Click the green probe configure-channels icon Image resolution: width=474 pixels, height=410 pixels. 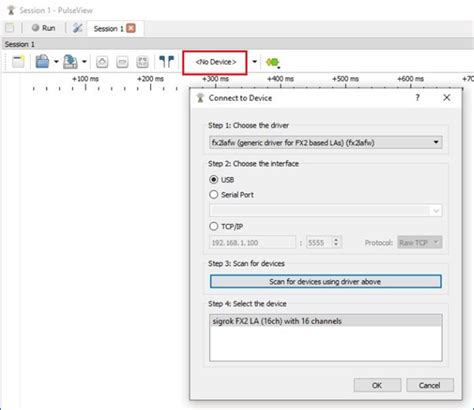click(x=273, y=62)
